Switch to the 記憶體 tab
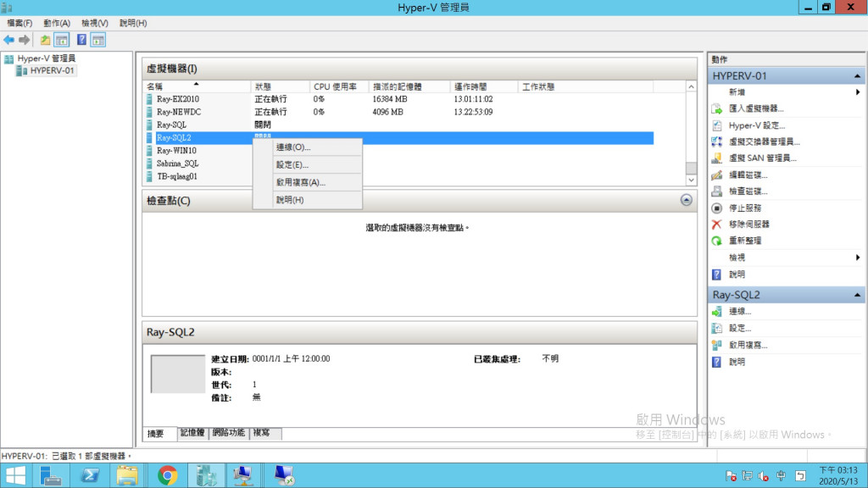Image resolution: width=868 pixels, height=488 pixels. (192, 433)
